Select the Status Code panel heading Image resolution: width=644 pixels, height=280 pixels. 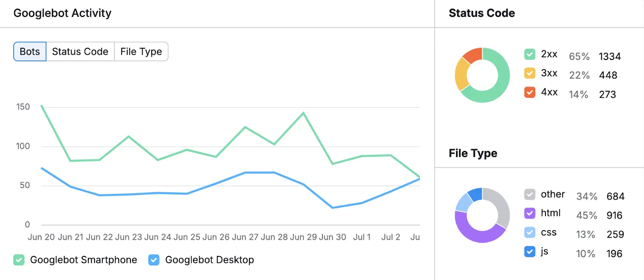pos(481,13)
